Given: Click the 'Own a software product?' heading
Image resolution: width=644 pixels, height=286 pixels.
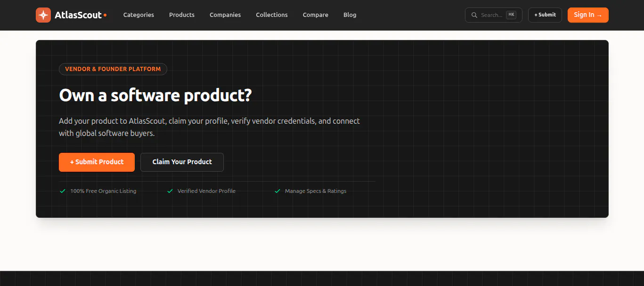Looking at the screenshot, I should click(x=155, y=95).
